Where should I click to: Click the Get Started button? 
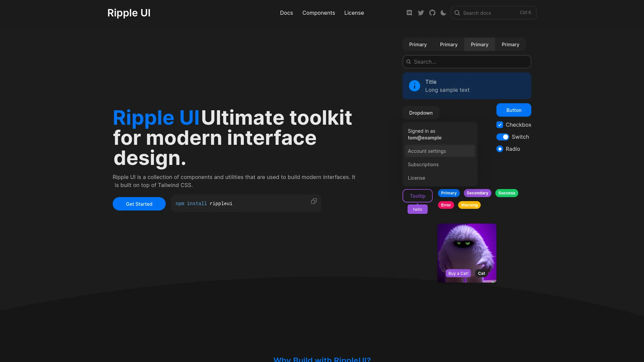click(x=139, y=204)
